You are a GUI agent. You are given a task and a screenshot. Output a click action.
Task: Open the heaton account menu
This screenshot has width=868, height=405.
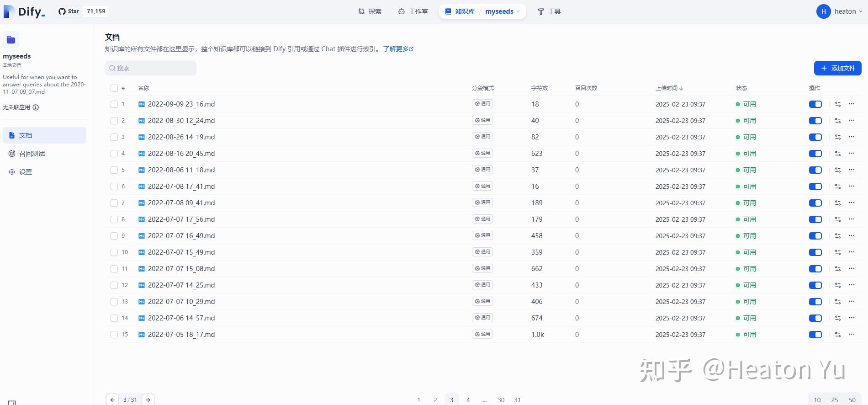click(840, 11)
